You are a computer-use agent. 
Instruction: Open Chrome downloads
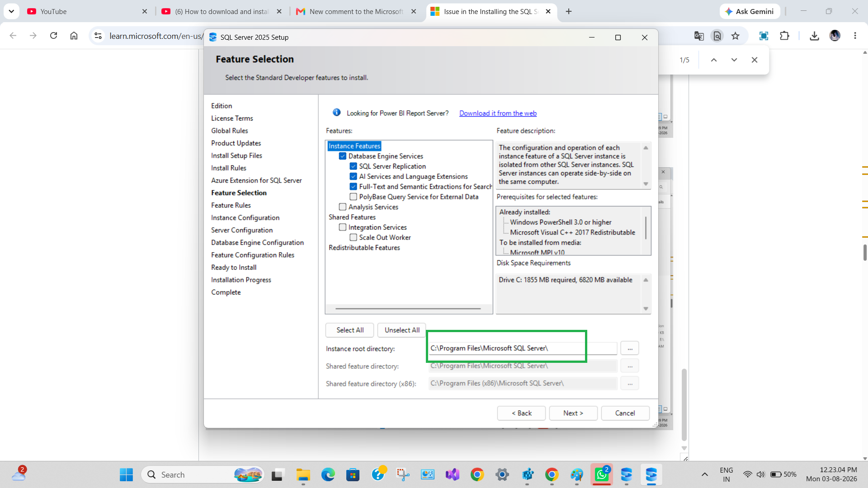814,36
